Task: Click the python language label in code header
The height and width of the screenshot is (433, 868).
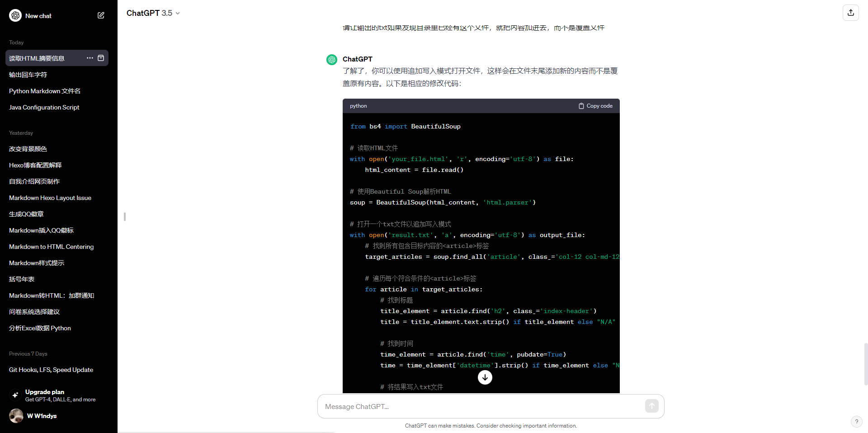Action: [x=358, y=106]
